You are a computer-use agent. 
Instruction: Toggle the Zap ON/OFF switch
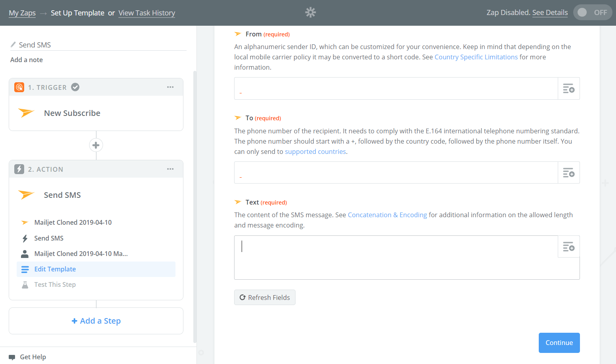tap(593, 12)
